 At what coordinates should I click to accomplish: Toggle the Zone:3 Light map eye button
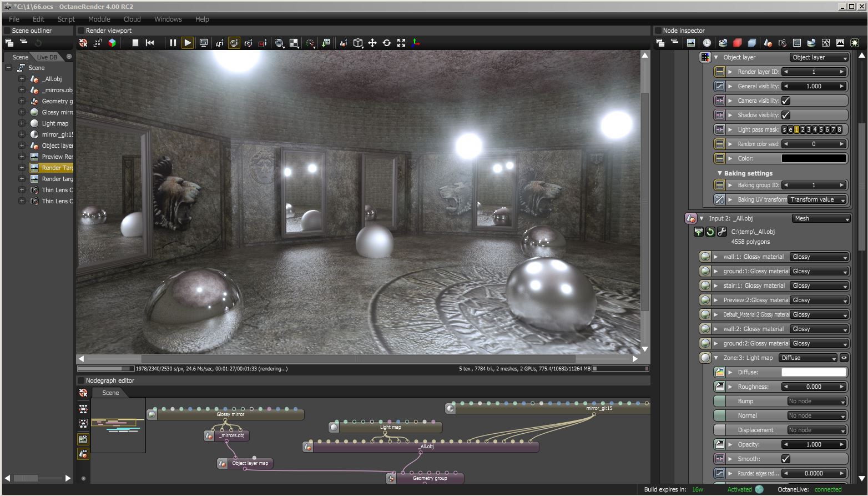pos(844,358)
